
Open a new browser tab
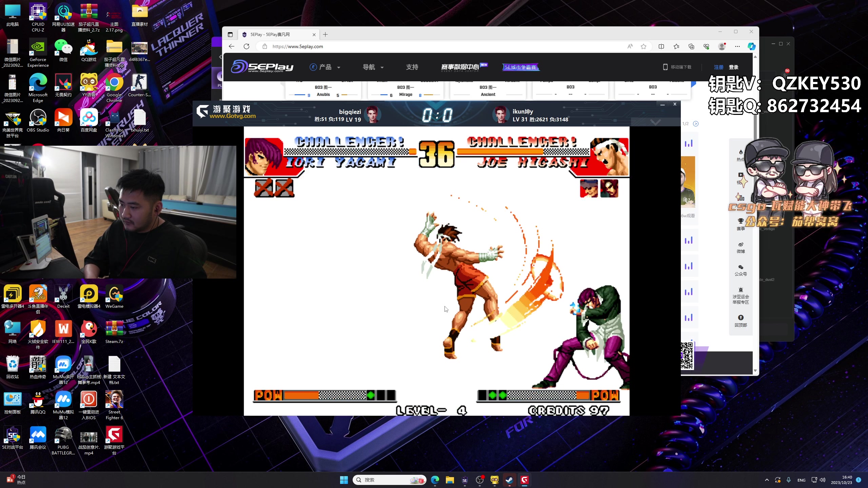325,35
